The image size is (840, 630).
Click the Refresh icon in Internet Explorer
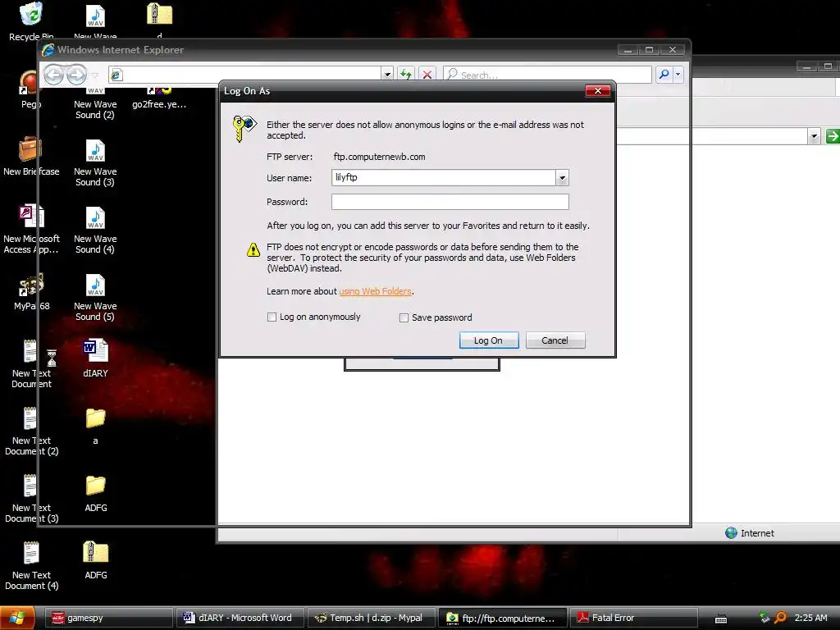(x=405, y=75)
